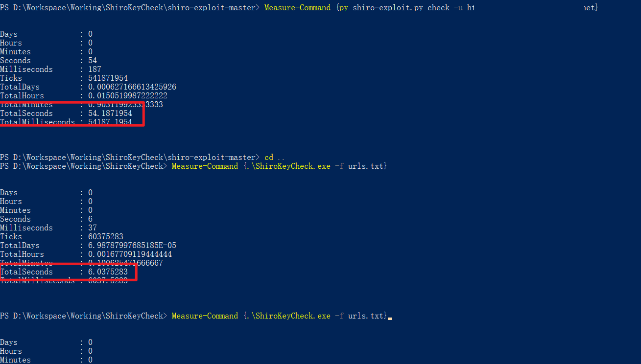Click the TotalHours value 0.00167709119444444
The height and width of the screenshot is (364, 641).
click(130, 254)
